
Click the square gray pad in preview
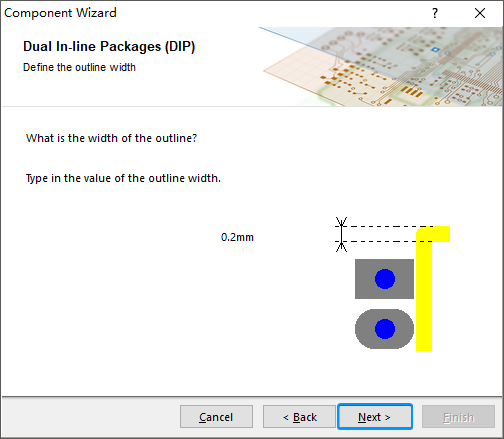tap(384, 279)
